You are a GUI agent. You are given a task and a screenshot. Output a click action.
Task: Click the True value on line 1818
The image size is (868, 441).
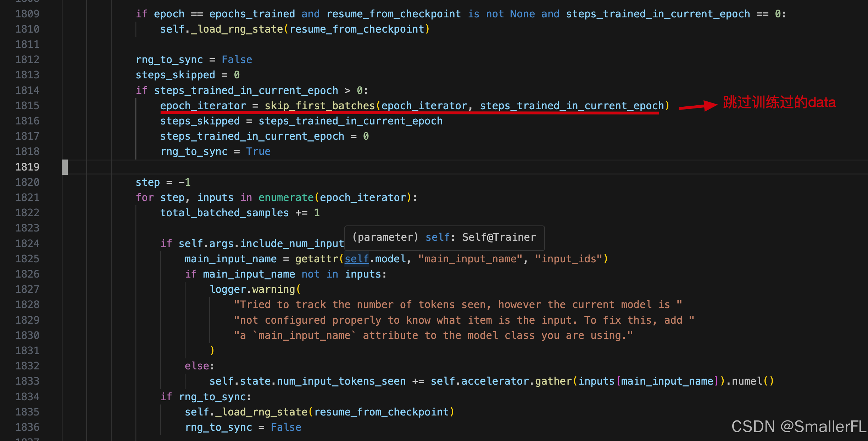coord(258,151)
